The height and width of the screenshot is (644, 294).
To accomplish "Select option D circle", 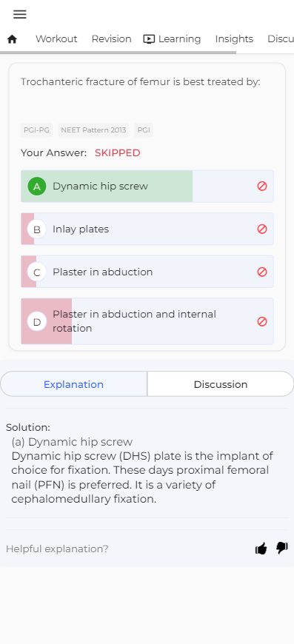I will coord(37,321).
